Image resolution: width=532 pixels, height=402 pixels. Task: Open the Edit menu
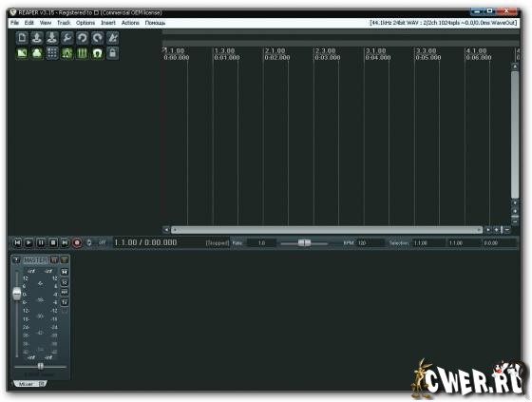[29, 23]
